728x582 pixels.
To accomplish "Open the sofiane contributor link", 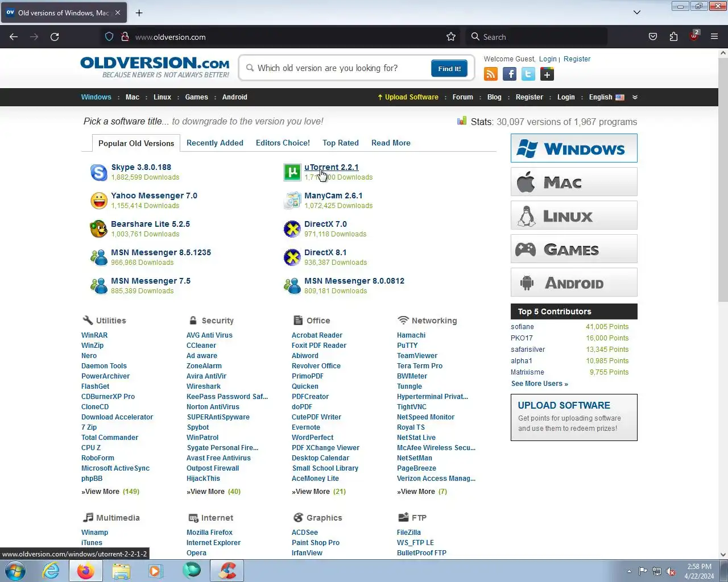I will tap(522, 327).
